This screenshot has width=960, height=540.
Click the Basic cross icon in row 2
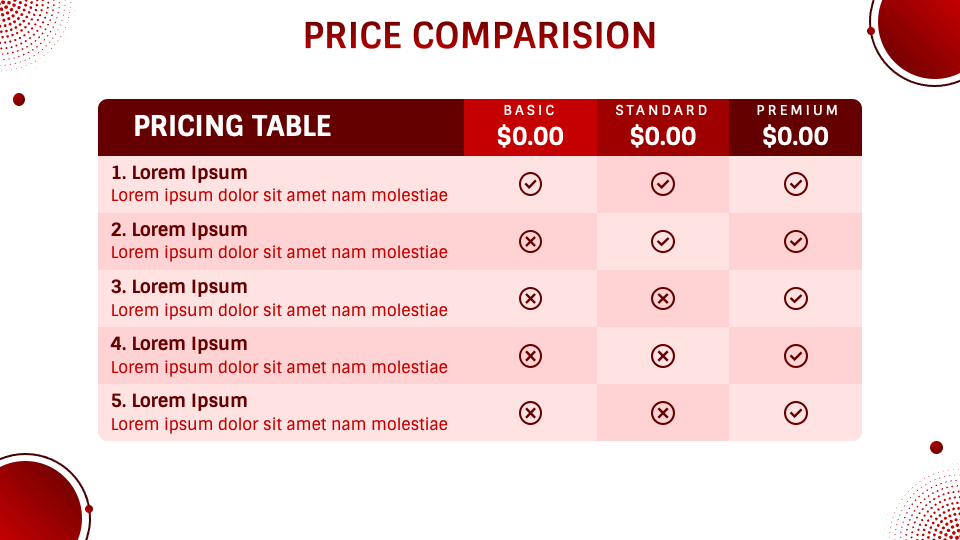coord(531,241)
